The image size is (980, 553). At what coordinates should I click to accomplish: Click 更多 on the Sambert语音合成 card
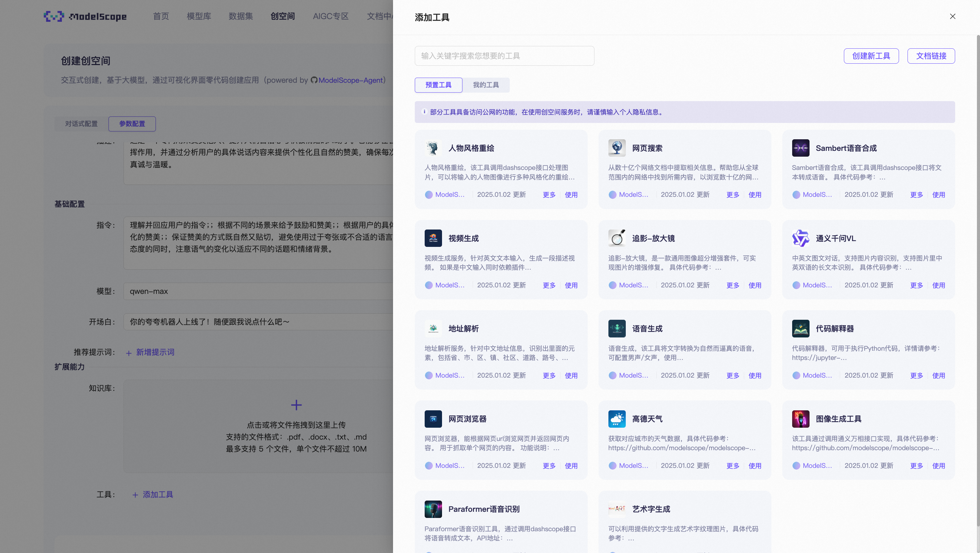pos(916,195)
